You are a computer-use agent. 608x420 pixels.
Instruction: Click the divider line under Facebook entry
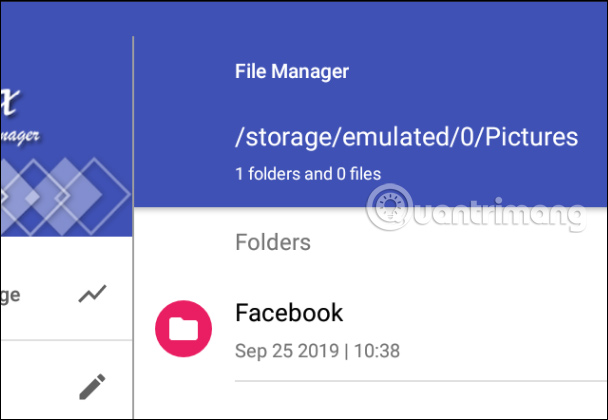tap(420, 381)
